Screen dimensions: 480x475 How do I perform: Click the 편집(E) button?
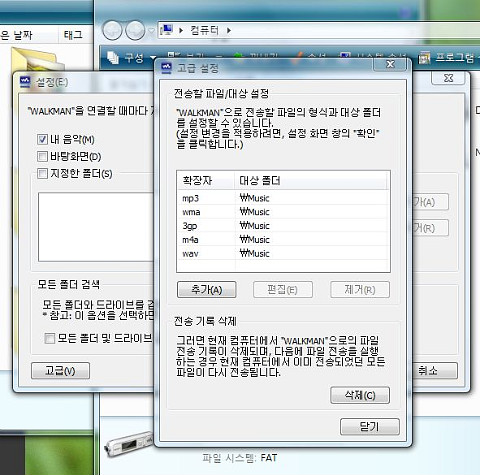point(283,289)
